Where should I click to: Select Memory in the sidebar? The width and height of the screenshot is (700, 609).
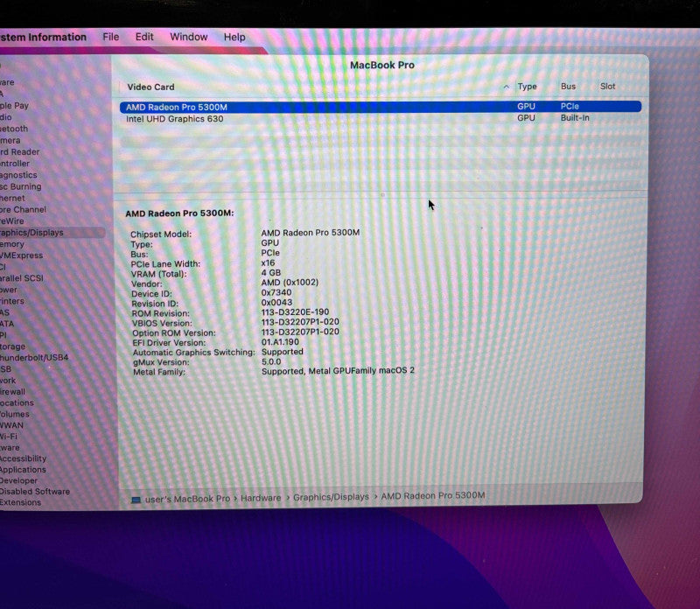point(12,244)
